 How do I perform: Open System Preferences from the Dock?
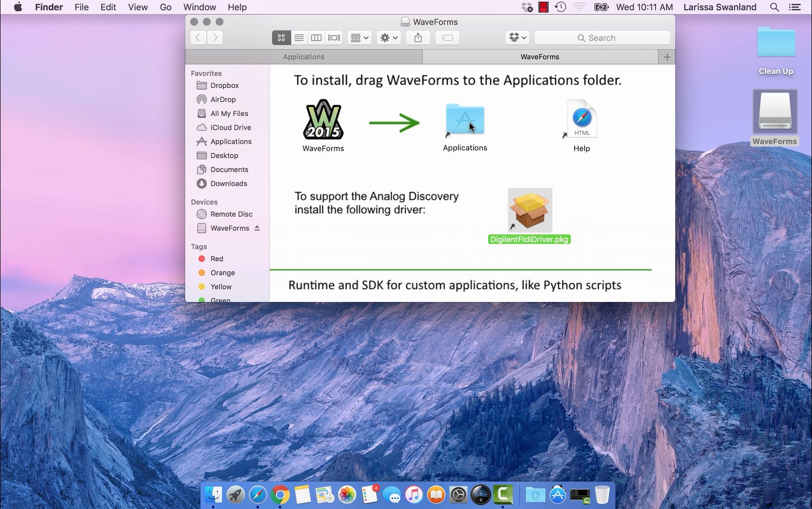tap(459, 494)
